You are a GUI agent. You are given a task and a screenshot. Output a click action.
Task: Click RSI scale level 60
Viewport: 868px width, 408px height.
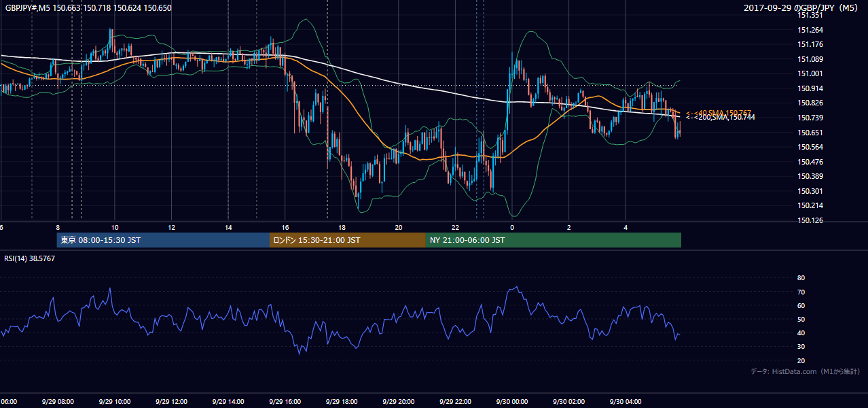(801, 305)
